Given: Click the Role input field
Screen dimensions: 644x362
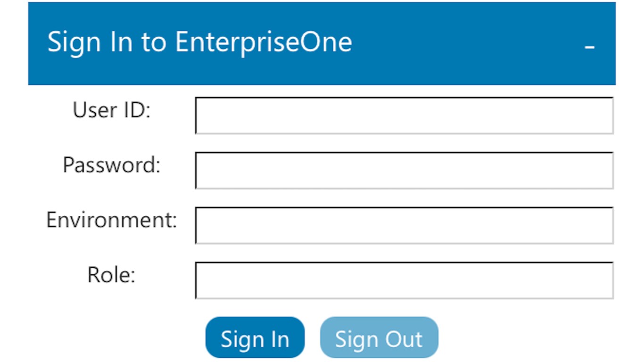Looking at the screenshot, I should (404, 280).
